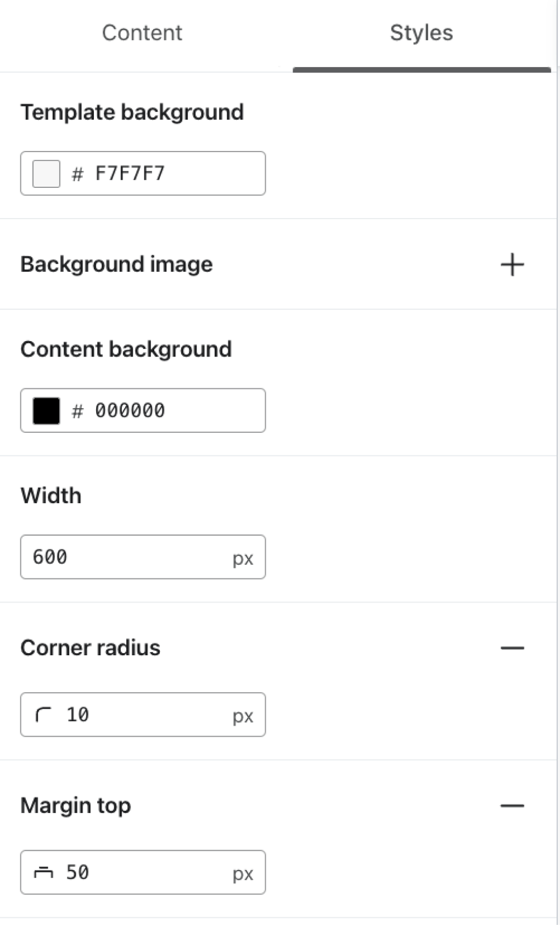Edit the Margin top value 50
This screenshot has height=925, width=560.
pyautogui.click(x=137, y=872)
